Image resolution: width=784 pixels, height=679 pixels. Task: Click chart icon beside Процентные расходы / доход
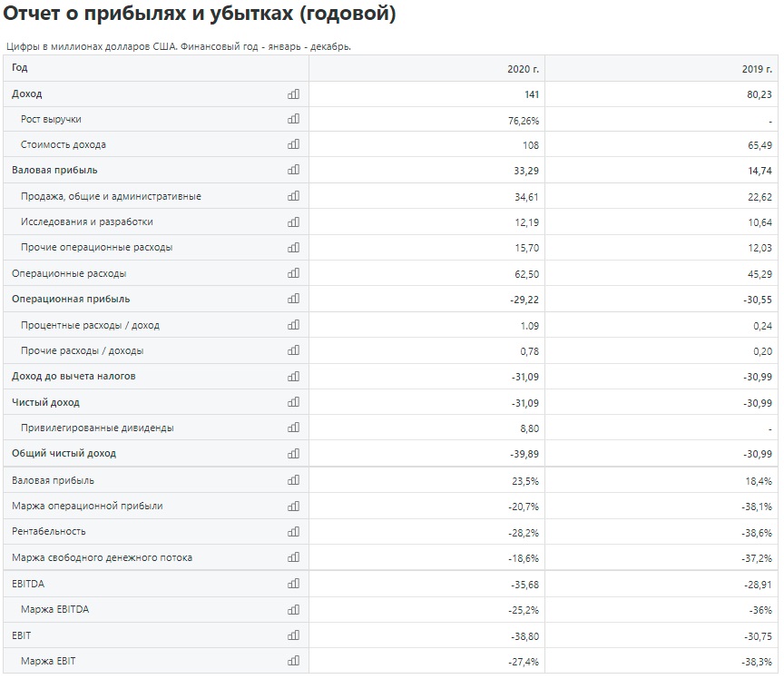point(293,325)
